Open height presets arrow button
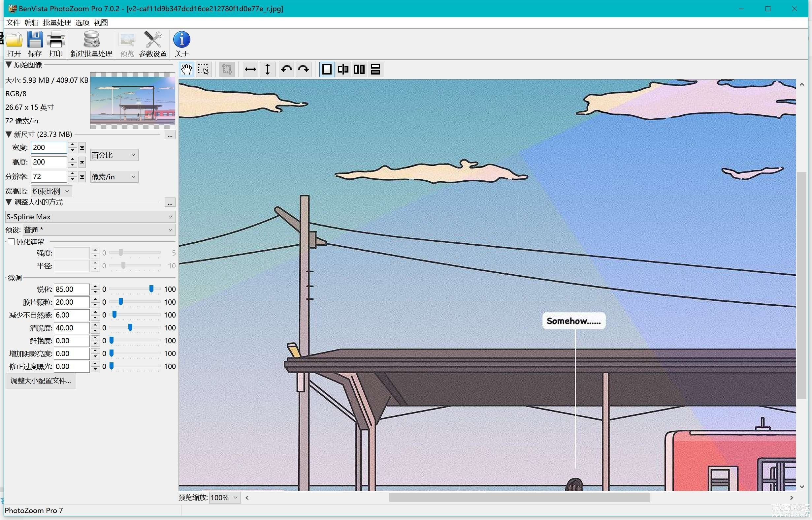The height and width of the screenshot is (520, 812). coord(82,163)
